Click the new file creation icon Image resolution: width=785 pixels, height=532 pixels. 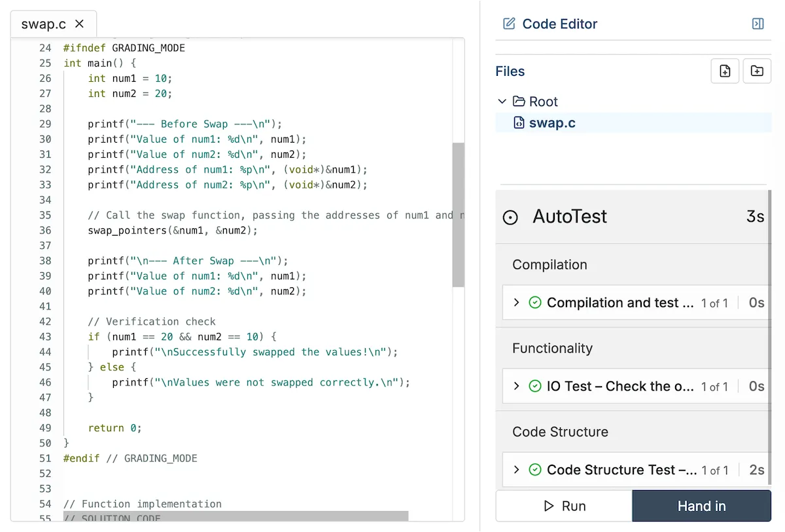pyautogui.click(x=724, y=71)
